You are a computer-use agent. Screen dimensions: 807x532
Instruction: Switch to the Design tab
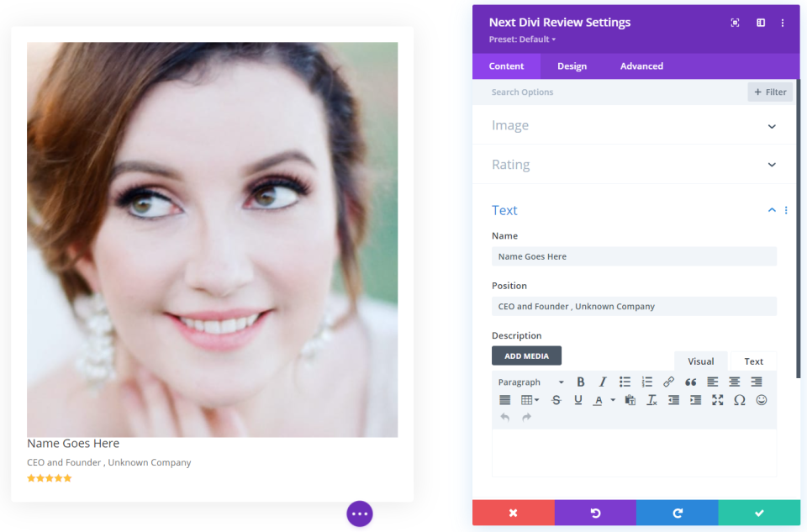click(x=572, y=66)
